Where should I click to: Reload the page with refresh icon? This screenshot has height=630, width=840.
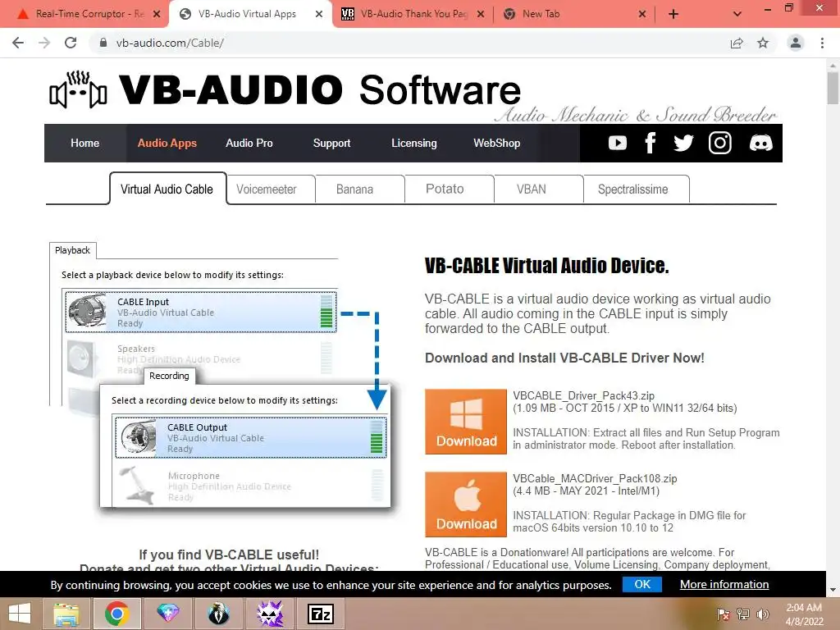71,43
